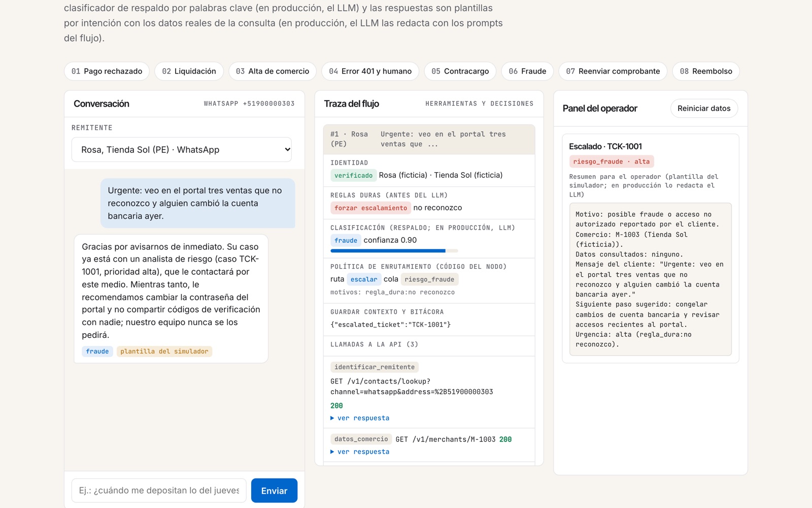Open 07 Reenviar comprobante scenario
This screenshot has width=812, height=508.
[x=613, y=71]
